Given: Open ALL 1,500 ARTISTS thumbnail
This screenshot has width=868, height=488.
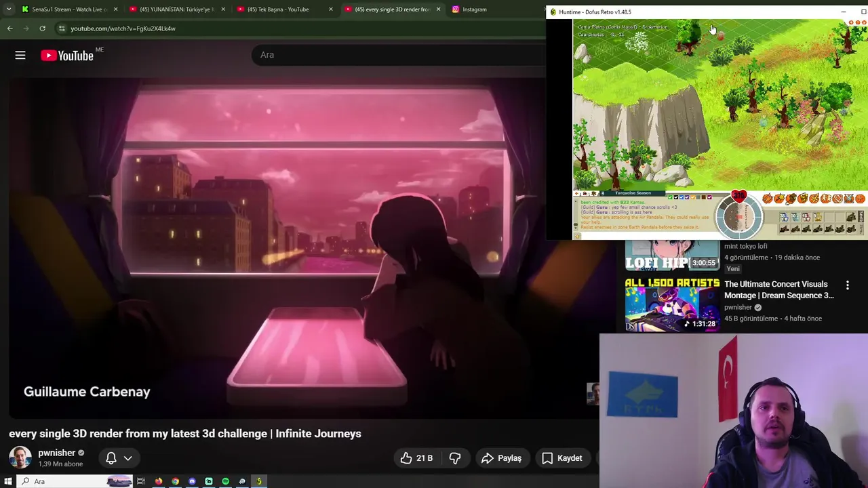Looking at the screenshot, I should click(672, 304).
